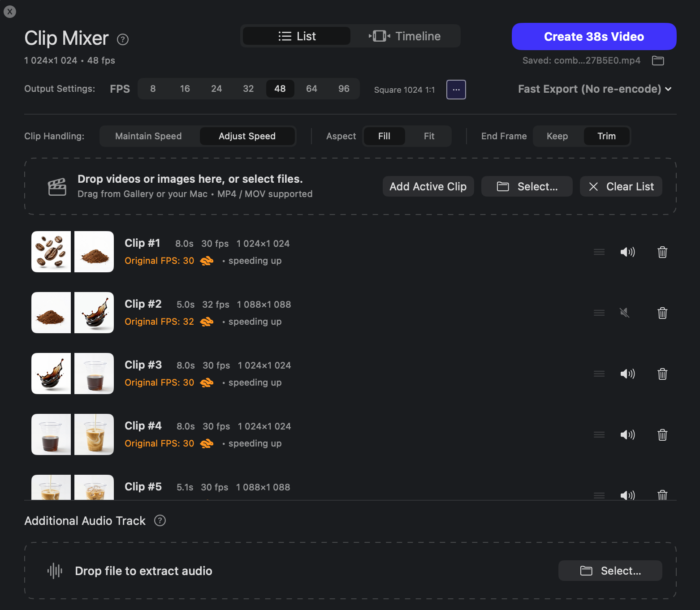Click the aspect settings ellipsis icon
Viewport: 700px width, 610px height.
(456, 89)
